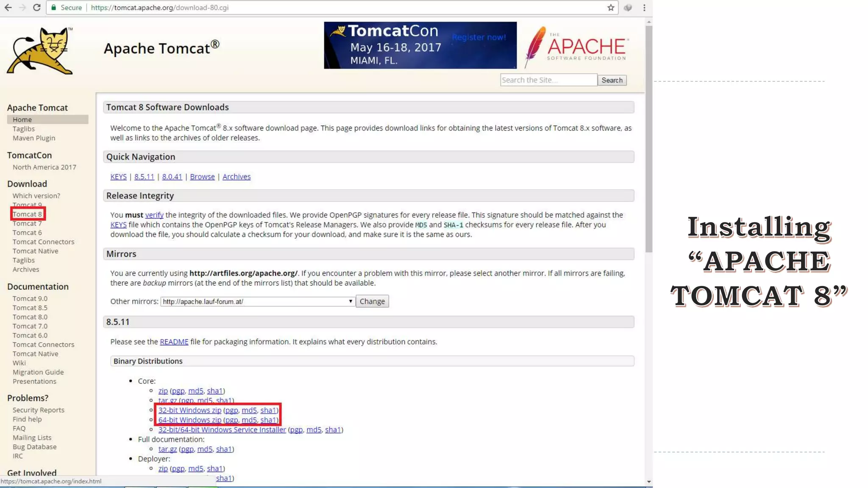Download the 32-bit Windows zip
This screenshot has height=488, width=868.
pyautogui.click(x=190, y=410)
